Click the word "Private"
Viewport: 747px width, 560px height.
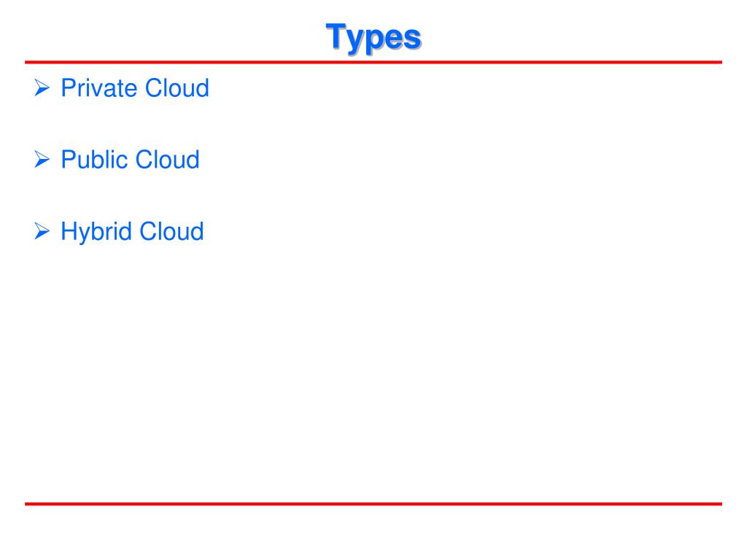click(99, 88)
